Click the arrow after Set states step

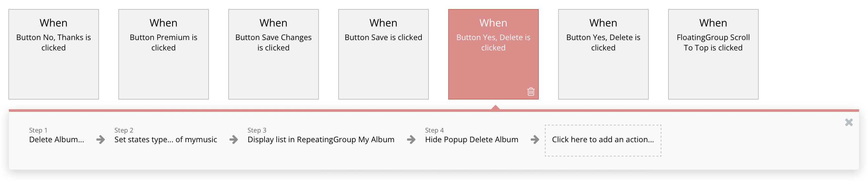[233, 140]
